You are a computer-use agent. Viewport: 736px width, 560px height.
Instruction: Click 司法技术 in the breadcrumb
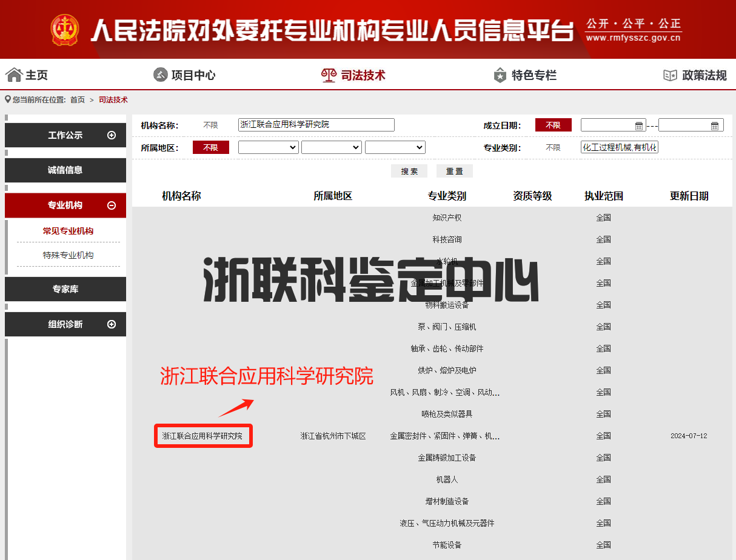(x=113, y=100)
